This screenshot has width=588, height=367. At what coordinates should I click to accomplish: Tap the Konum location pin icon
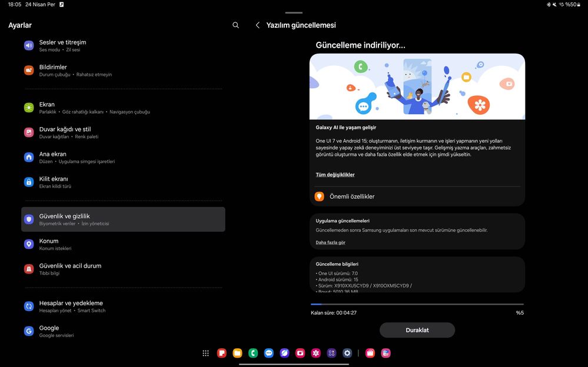[29, 244]
